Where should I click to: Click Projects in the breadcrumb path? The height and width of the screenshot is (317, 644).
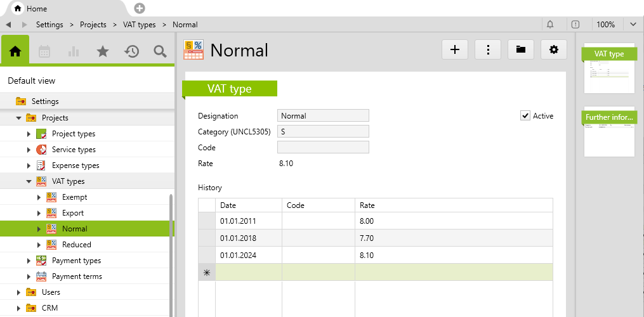pos(93,25)
